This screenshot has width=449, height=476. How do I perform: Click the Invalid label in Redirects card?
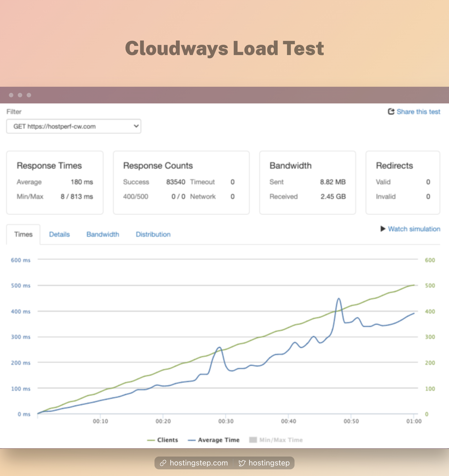click(386, 197)
